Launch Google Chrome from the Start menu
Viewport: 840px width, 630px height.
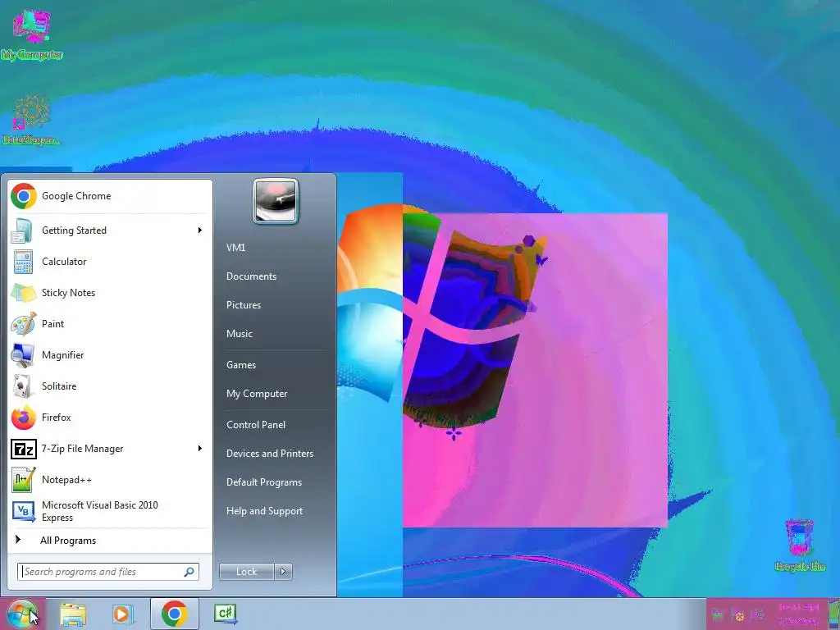coord(110,196)
